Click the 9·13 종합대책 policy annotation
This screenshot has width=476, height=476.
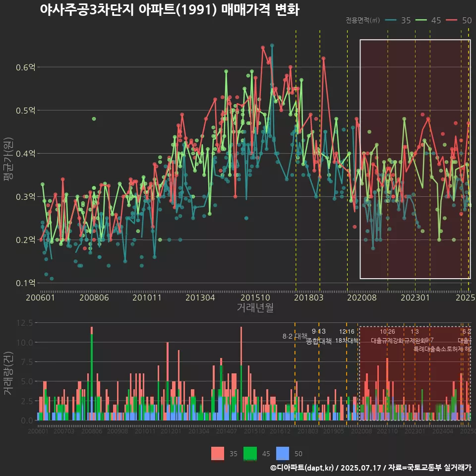318,336
